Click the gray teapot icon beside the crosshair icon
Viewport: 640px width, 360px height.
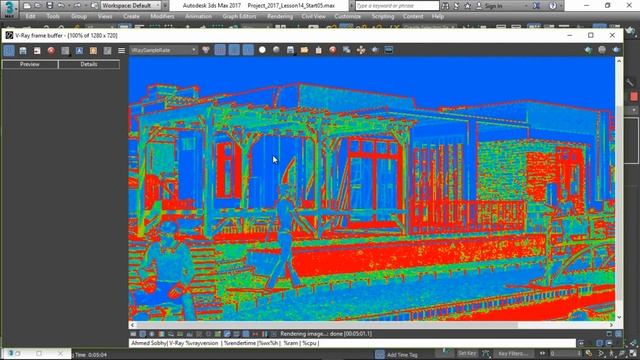point(375,50)
